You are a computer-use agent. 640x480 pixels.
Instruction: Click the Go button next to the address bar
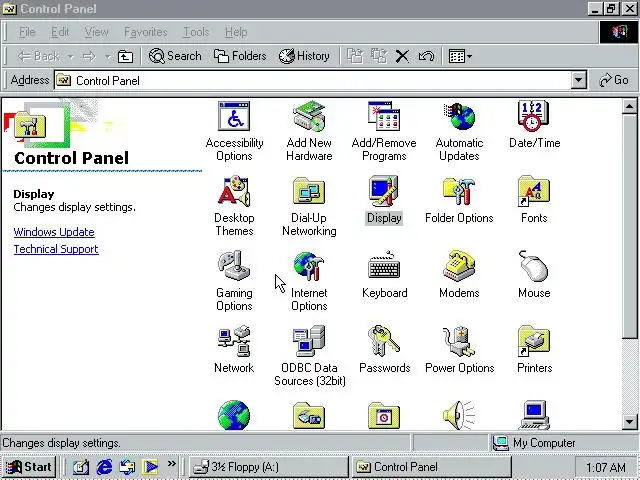(x=613, y=80)
